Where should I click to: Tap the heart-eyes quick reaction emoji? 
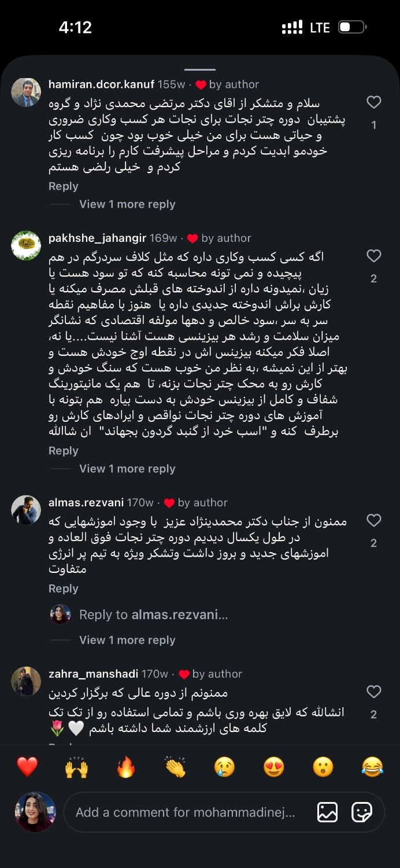coord(274,767)
